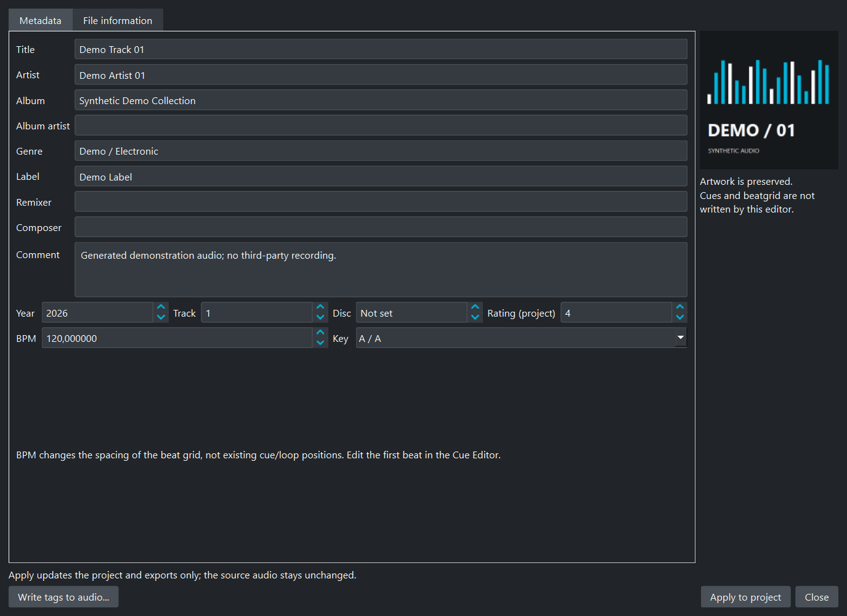
Task: Focus the Artist field
Action: coord(381,75)
